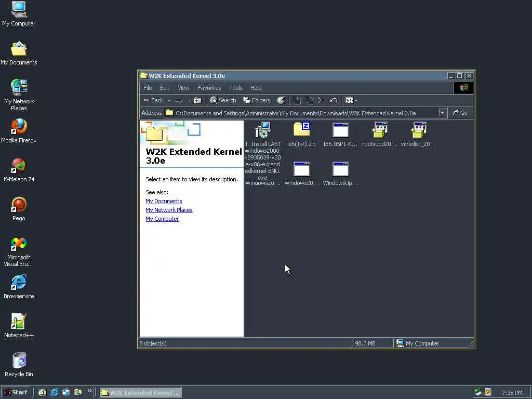This screenshot has height=399, width=532.
Task: Click the address bar path field
Action: (x=302, y=113)
